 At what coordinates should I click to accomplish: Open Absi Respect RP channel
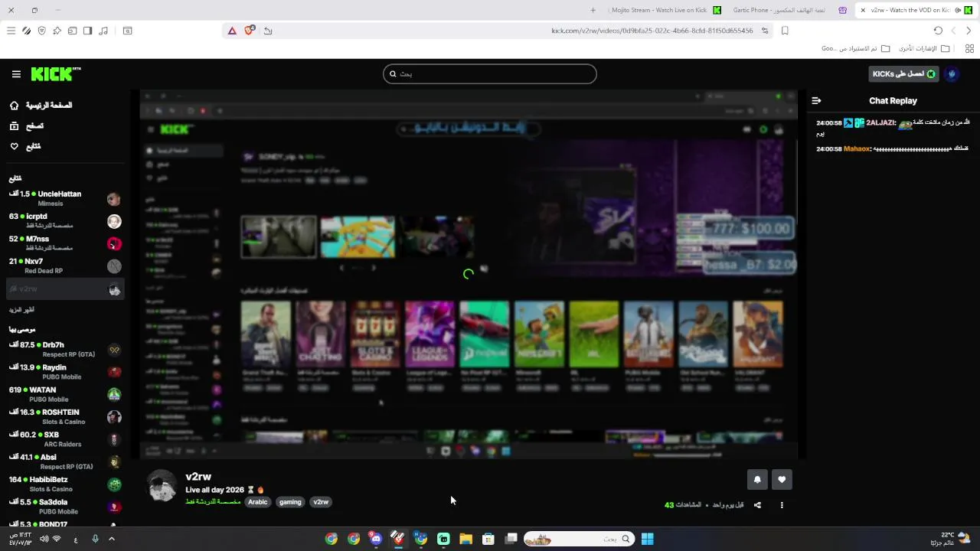(65, 461)
